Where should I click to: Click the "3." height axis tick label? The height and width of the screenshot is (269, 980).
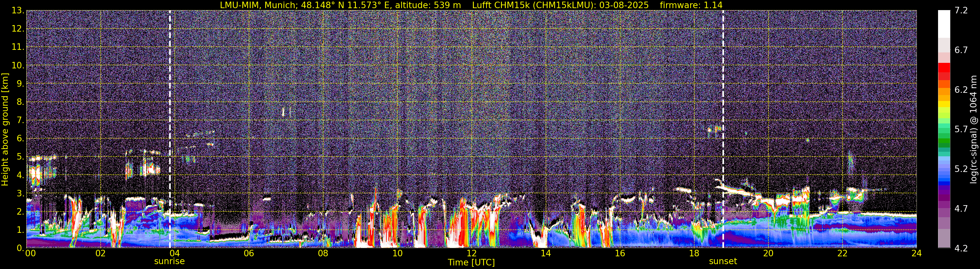pyautogui.click(x=20, y=193)
